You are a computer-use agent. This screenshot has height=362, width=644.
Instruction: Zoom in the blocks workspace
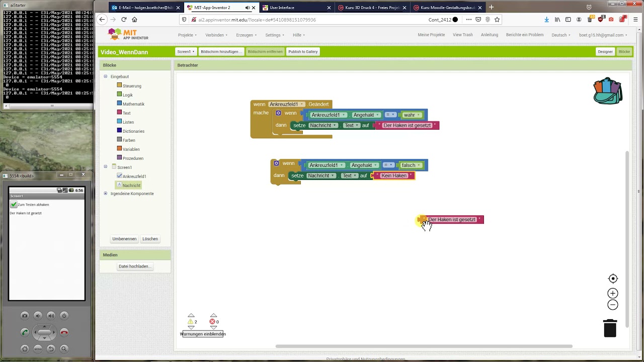[x=613, y=293]
